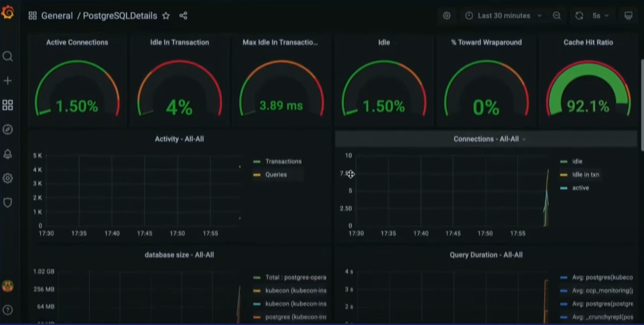Open the Activity - All-All panel title
This screenshot has height=325, width=644.
179,139
